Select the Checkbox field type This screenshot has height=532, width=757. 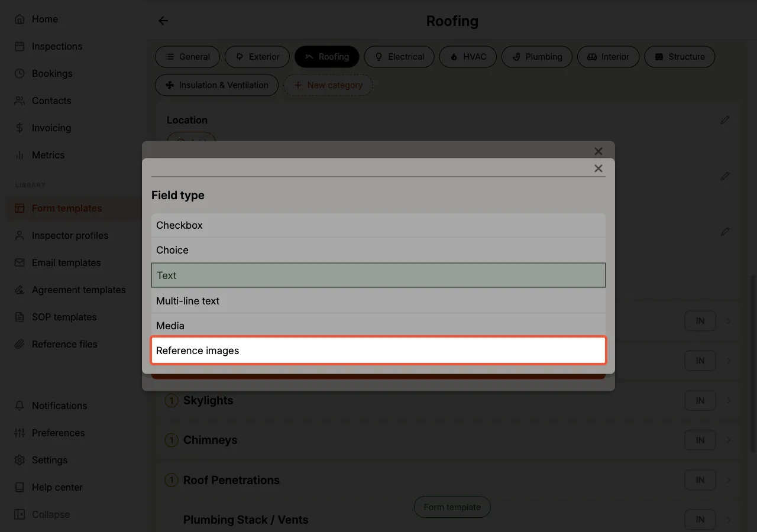coord(378,225)
